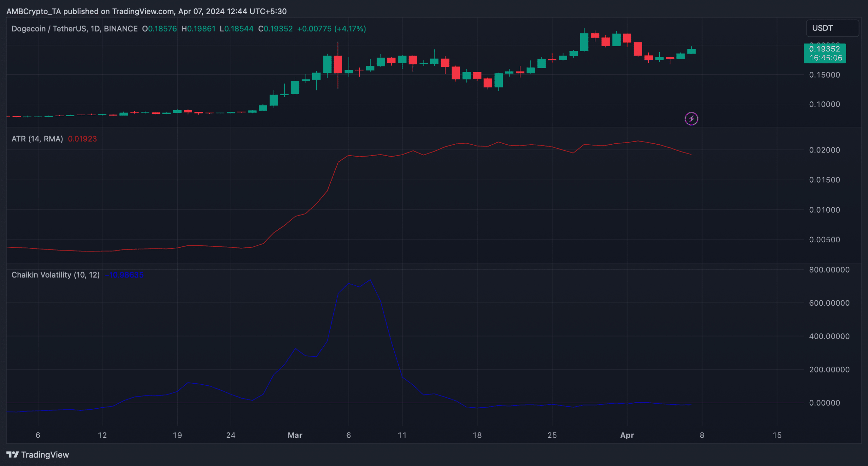Click the change value +0.00775 (+4.17%)
Viewport: 868px width, 466px height.
pos(332,29)
